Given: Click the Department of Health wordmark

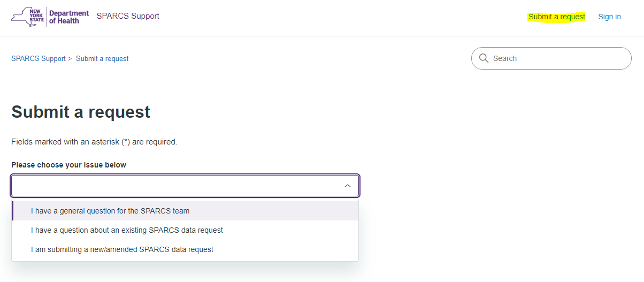Looking at the screenshot, I should click(x=69, y=17).
